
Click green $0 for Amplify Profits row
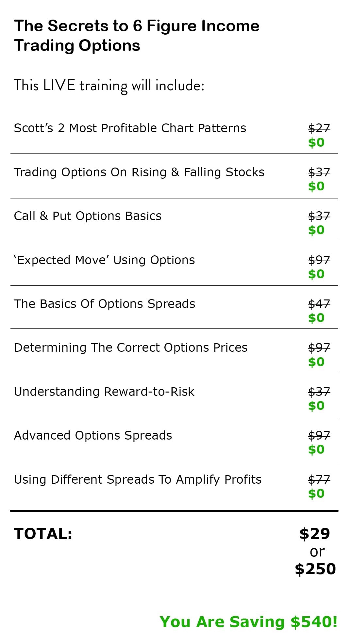tap(316, 493)
